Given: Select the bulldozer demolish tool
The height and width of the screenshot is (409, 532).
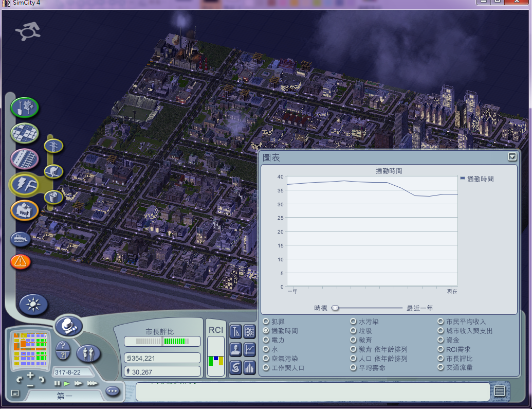Looking at the screenshot, I should coord(21,239).
